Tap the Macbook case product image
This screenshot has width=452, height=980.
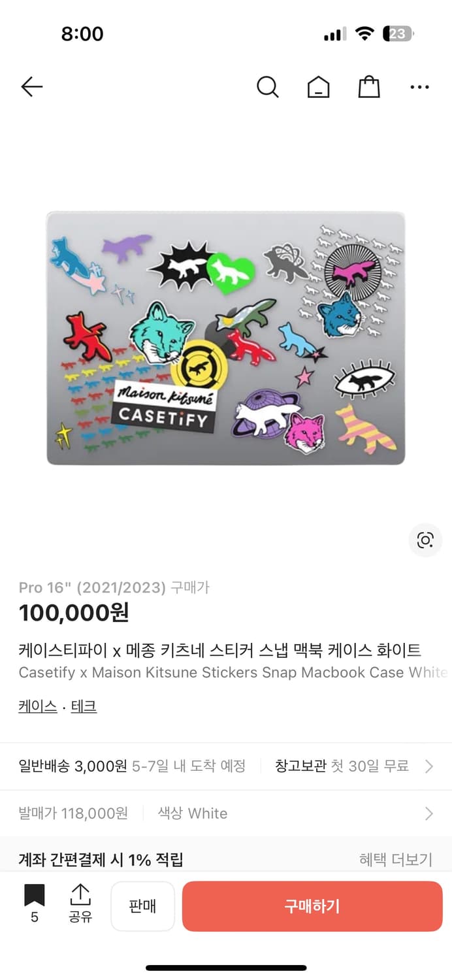226,338
